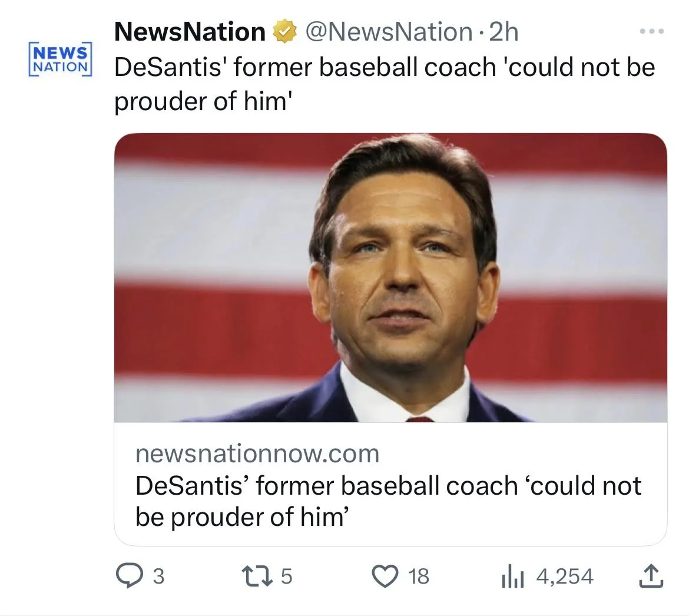The image size is (689, 616).
Task: Click the NewsNation display name
Action: click(190, 32)
